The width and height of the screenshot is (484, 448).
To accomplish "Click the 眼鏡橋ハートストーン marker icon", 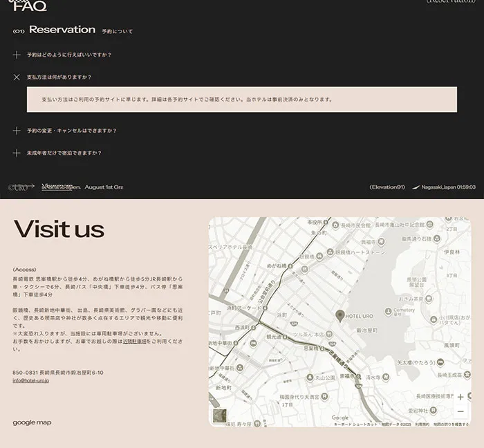I will pyautogui.click(x=330, y=252).
